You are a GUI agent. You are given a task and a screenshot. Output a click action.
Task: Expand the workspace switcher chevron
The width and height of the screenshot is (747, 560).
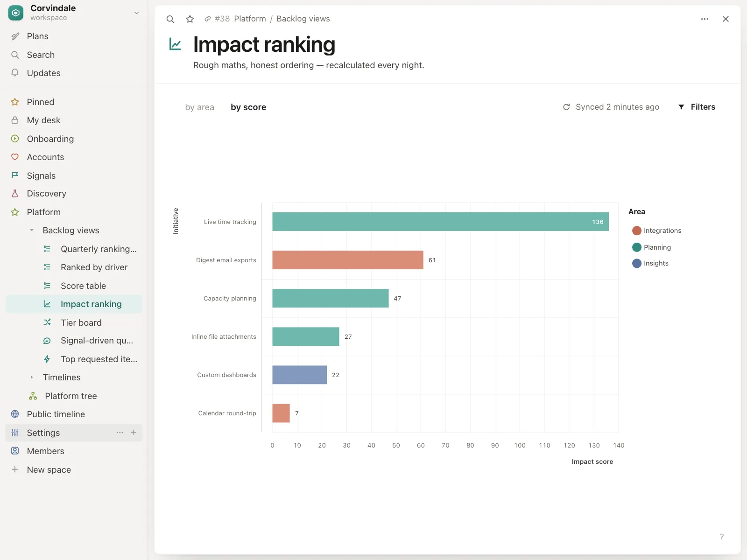pyautogui.click(x=136, y=13)
